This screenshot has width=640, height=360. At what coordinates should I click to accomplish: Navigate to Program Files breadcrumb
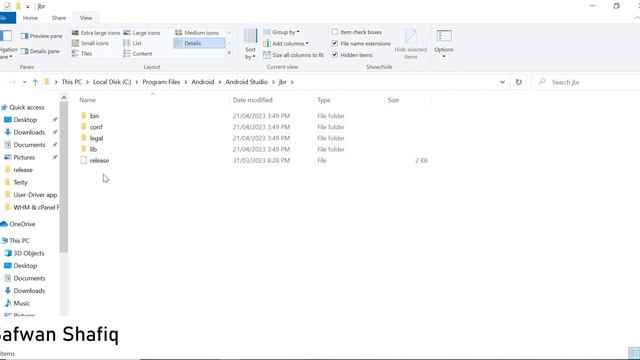click(x=161, y=82)
